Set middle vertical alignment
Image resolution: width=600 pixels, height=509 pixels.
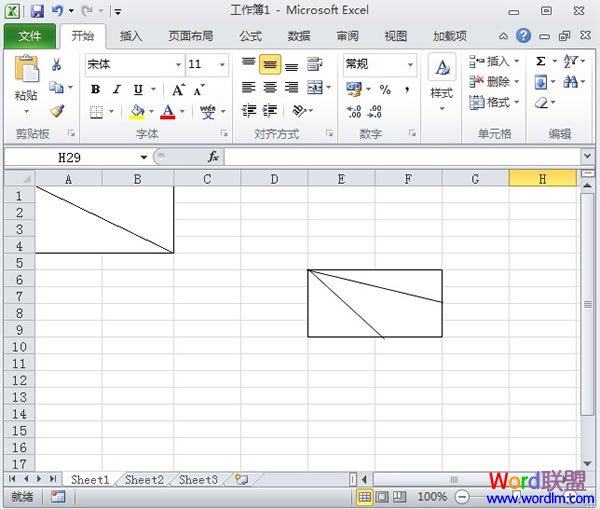pyautogui.click(x=270, y=64)
